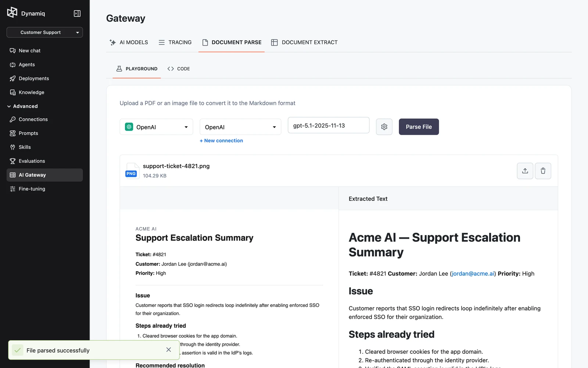
Task: Open the Agents page
Action: (44, 65)
